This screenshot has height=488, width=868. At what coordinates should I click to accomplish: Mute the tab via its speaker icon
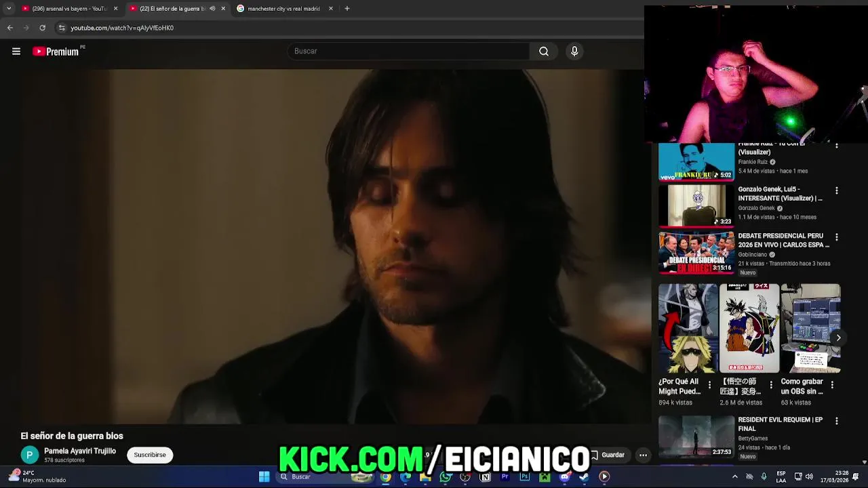tap(212, 9)
